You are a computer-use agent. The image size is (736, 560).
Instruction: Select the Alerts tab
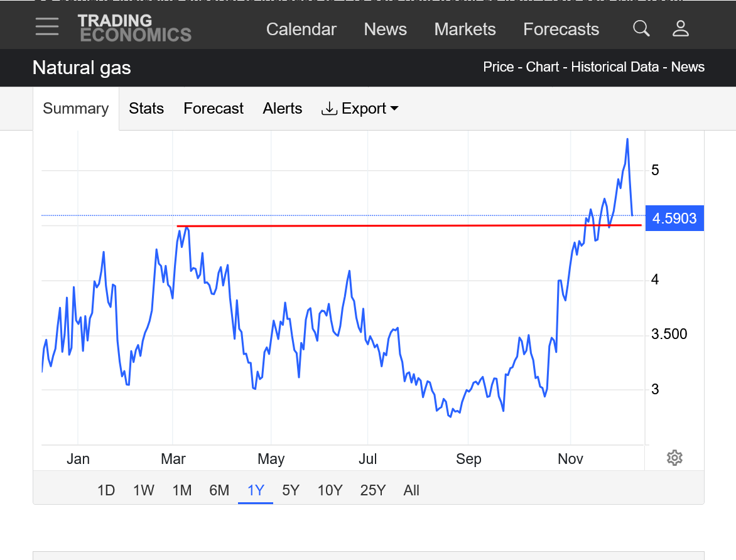(x=282, y=109)
